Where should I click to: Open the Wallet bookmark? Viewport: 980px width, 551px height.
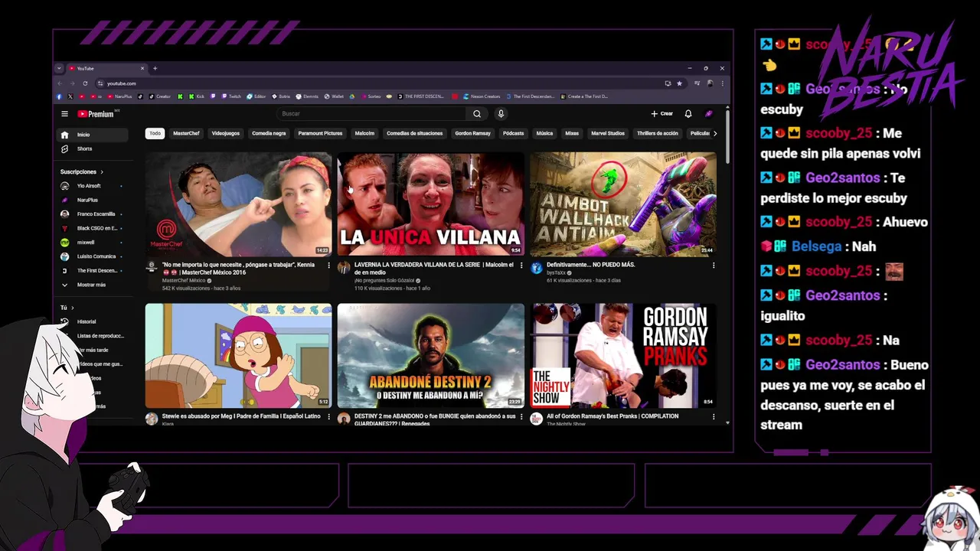(335, 96)
